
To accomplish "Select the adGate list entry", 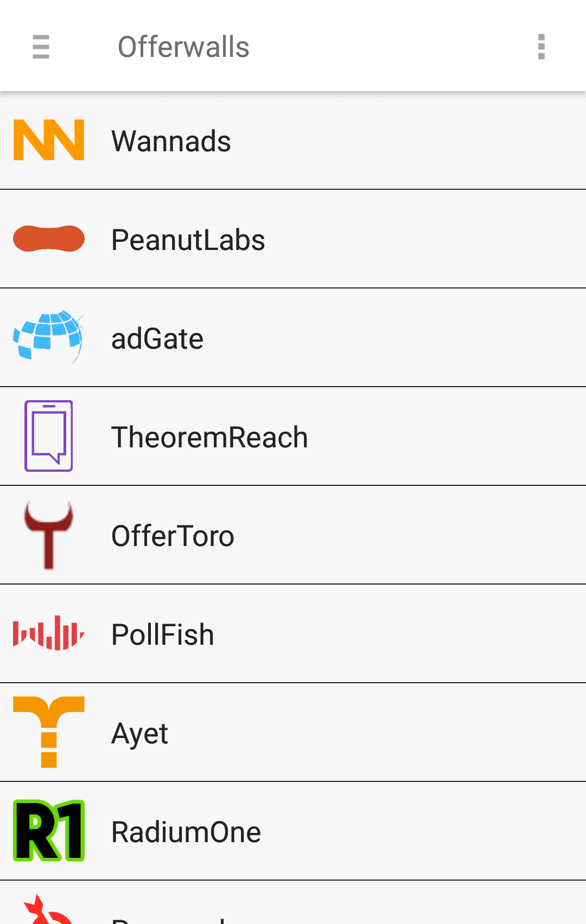I will point(293,338).
